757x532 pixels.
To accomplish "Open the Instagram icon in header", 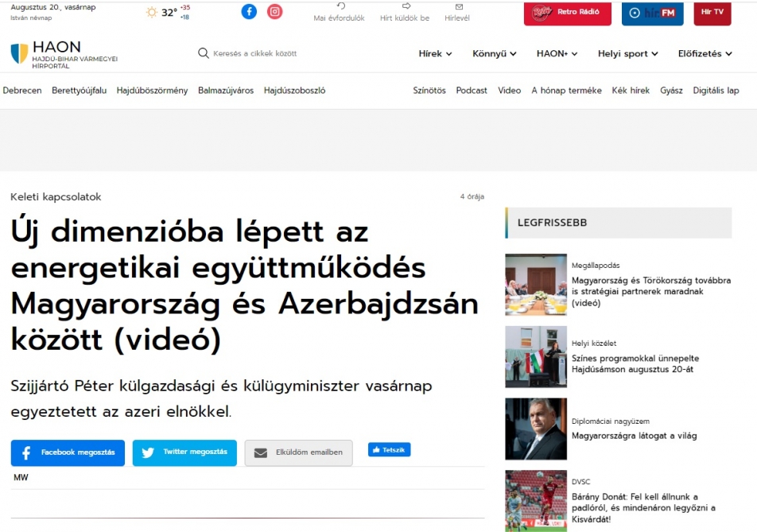I will 274,12.
